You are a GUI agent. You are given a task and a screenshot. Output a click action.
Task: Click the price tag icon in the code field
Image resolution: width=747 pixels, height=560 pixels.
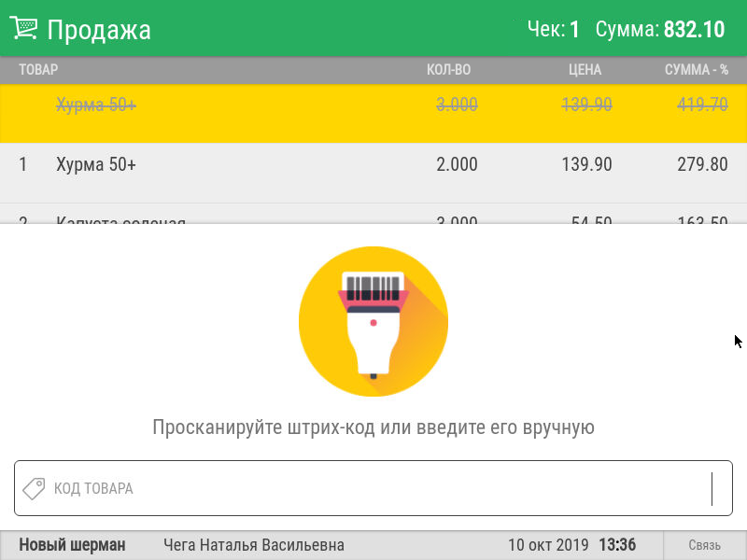pos(34,488)
